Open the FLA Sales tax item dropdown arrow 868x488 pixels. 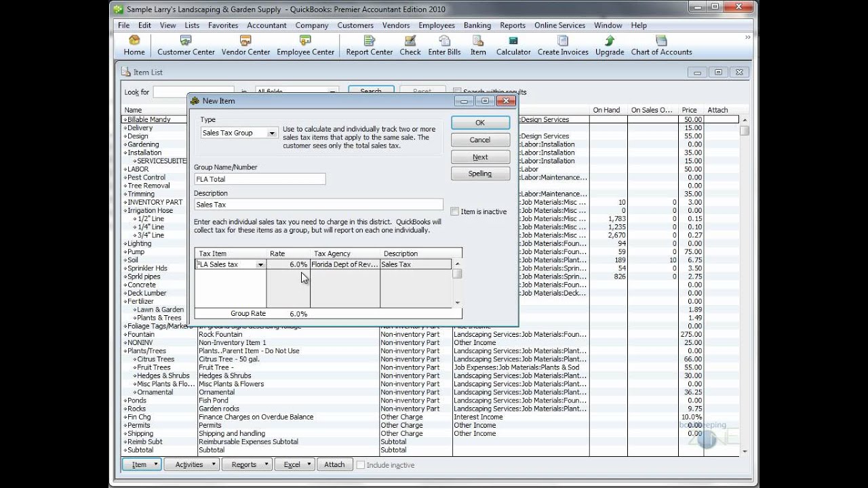click(x=260, y=265)
